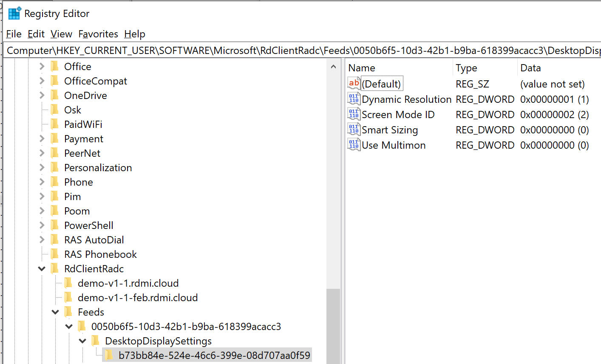Collapse the DesktopDisplaySettings key

tap(82, 341)
